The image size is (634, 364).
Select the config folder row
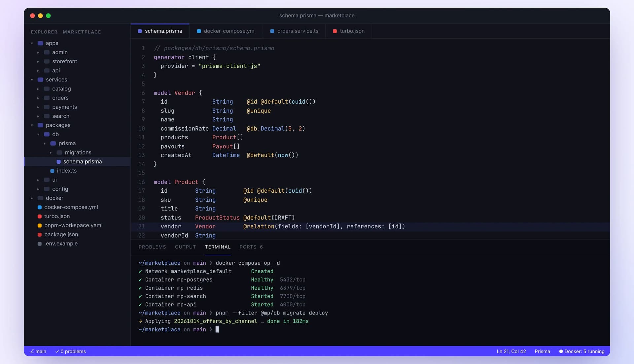click(77, 189)
